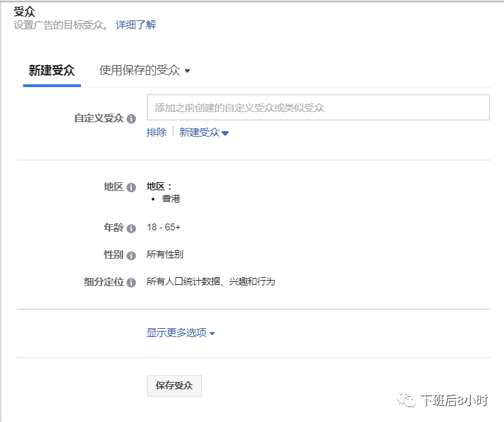The height and width of the screenshot is (422, 504).
Task: Switch to the 新建受众 tab
Action: [x=52, y=71]
